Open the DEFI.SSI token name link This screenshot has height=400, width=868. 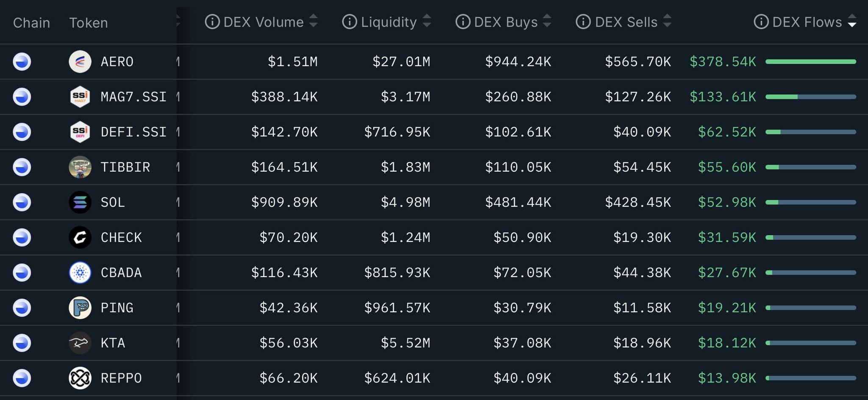tap(133, 132)
